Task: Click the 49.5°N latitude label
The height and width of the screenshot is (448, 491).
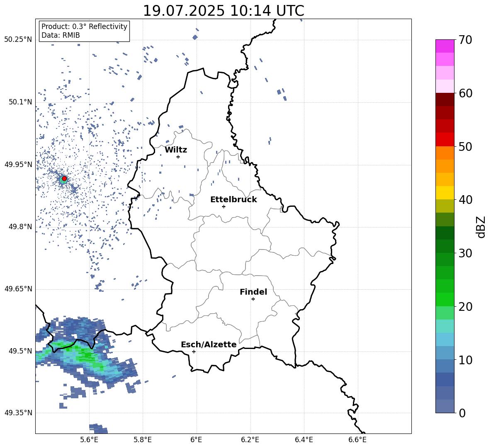Action: [20, 351]
